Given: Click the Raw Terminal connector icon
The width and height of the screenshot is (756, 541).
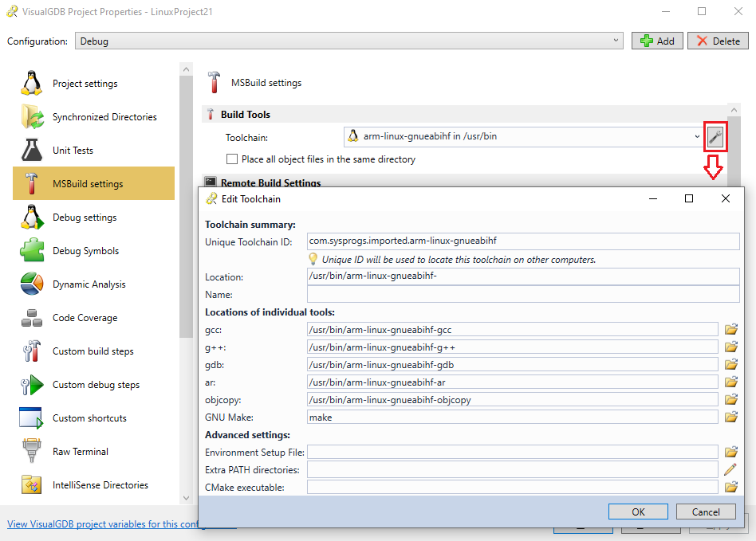Looking at the screenshot, I should (x=32, y=451).
